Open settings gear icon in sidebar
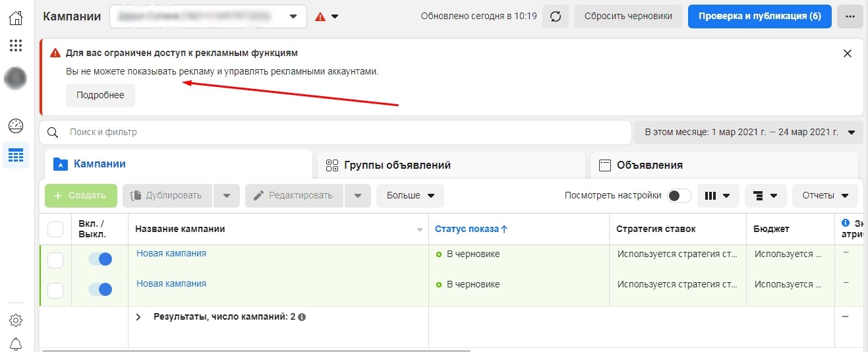This screenshot has width=868, height=352. 16,320
